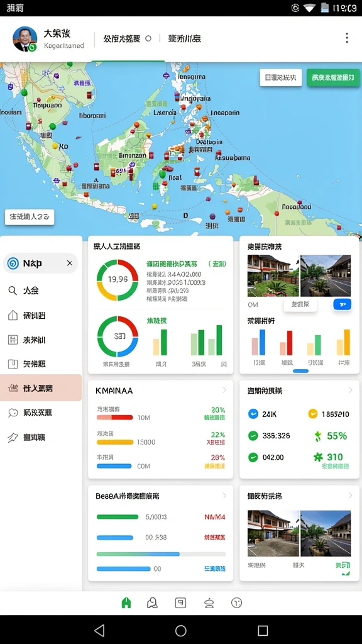Click the blue spiral icon on the Nəp chip

click(x=13, y=264)
